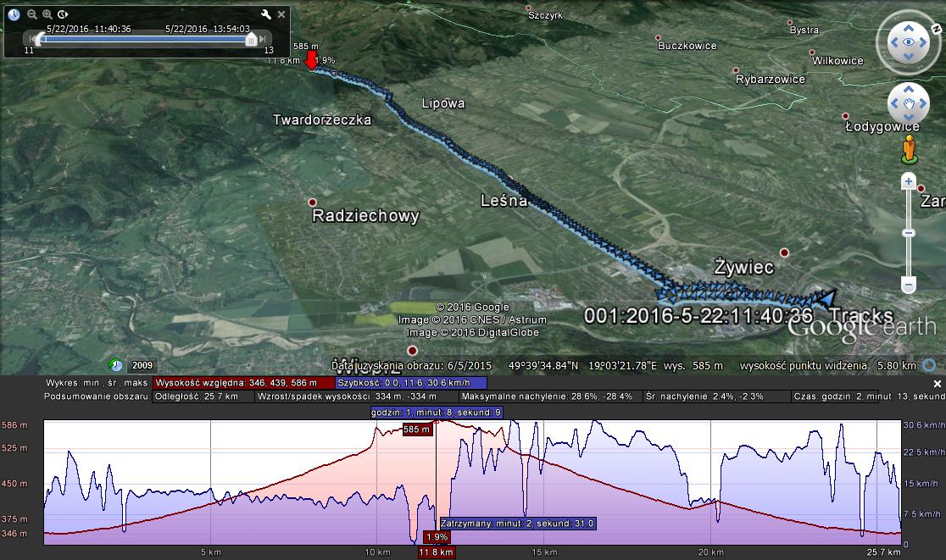Click the clock icon in the time slider
This screenshot has width=946, height=560.
pos(14,14)
